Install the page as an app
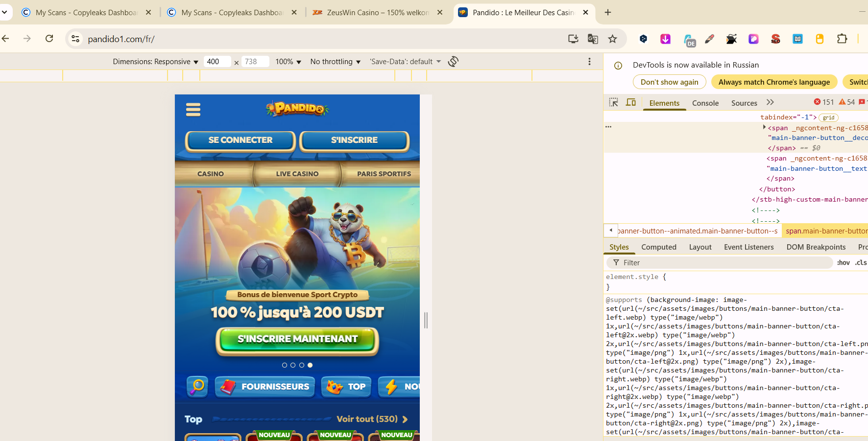868x441 pixels. point(573,39)
